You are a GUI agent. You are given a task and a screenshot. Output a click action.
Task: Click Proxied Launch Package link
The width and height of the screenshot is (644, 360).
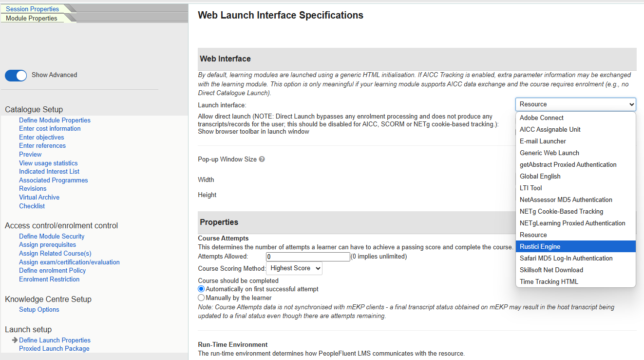[54, 349]
